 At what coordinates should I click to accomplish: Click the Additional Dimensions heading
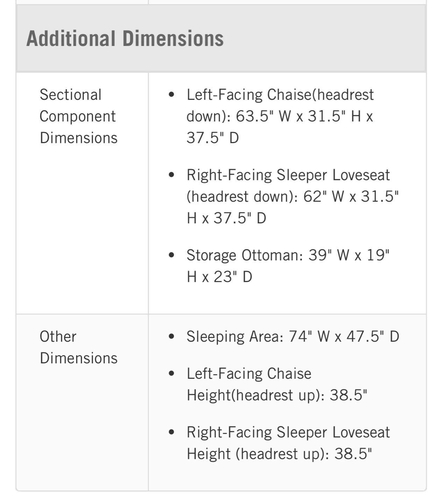coord(125,38)
